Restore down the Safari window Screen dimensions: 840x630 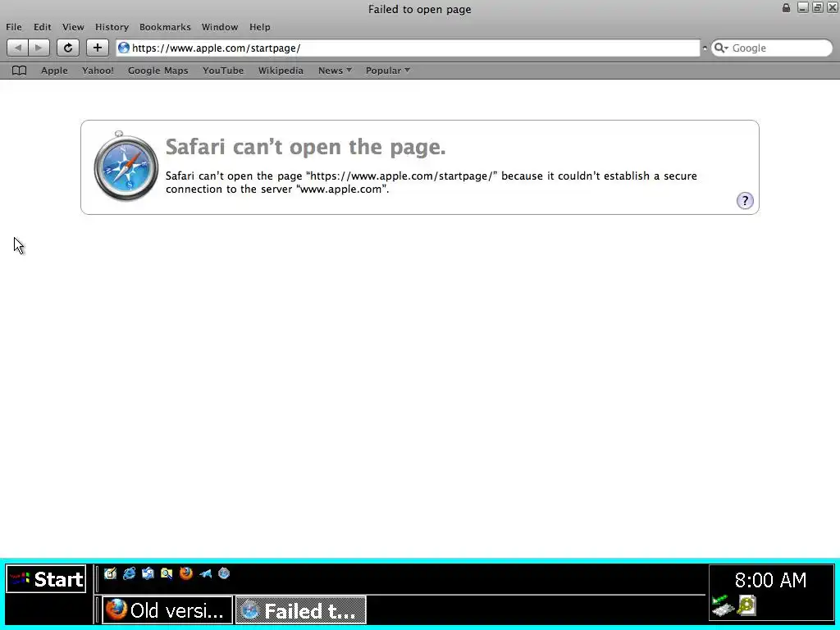point(818,7)
